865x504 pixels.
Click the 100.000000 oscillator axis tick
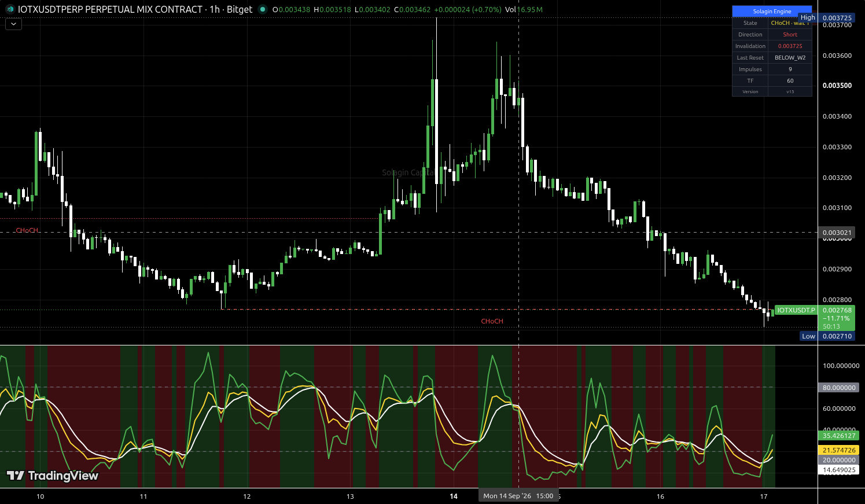tap(841, 366)
